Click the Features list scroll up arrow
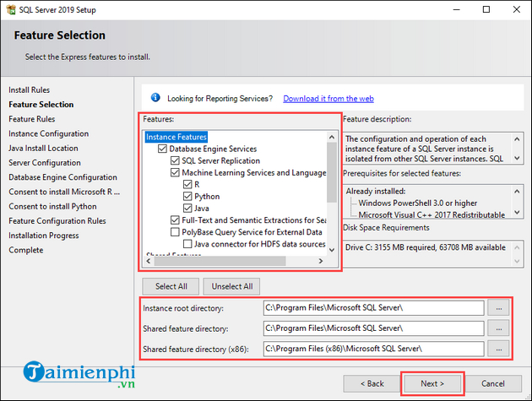 (x=332, y=137)
